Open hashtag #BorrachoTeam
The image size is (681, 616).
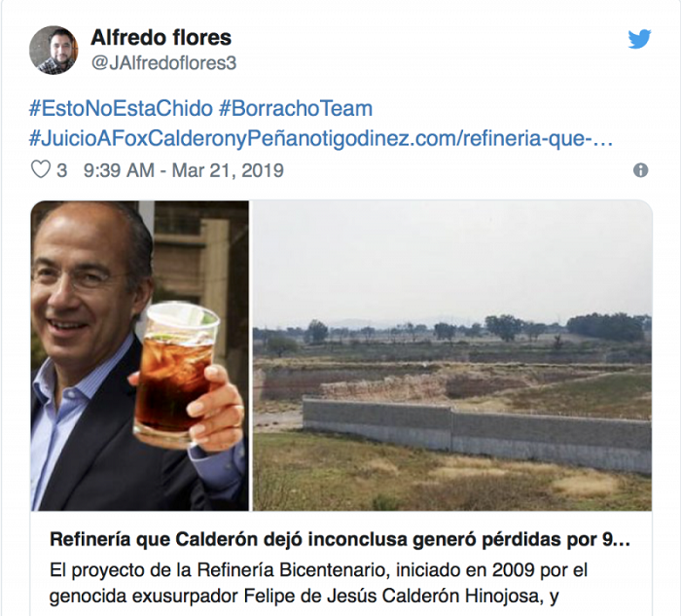coord(296,108)
